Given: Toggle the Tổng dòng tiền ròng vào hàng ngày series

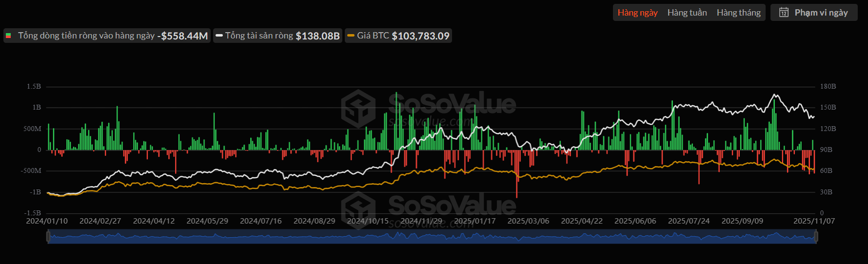Looking at the screenshot, I should (86, 36).
